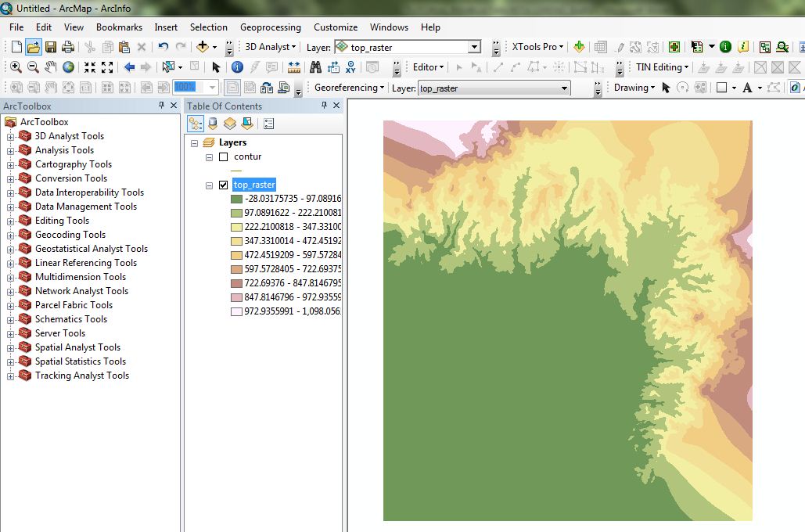
Task: Click the Full Extent globe icon
Action: [69, 67]
